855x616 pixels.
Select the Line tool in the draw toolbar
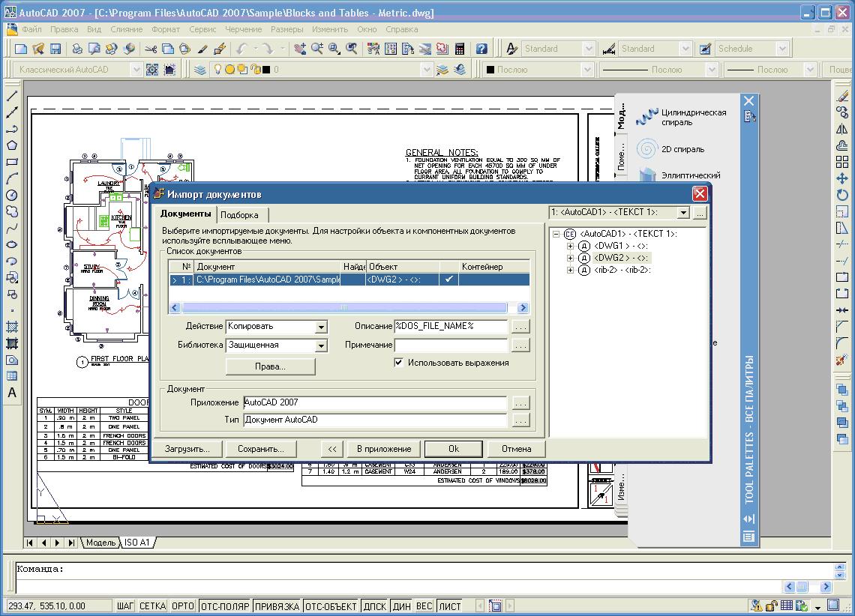[x=12, y=97]
